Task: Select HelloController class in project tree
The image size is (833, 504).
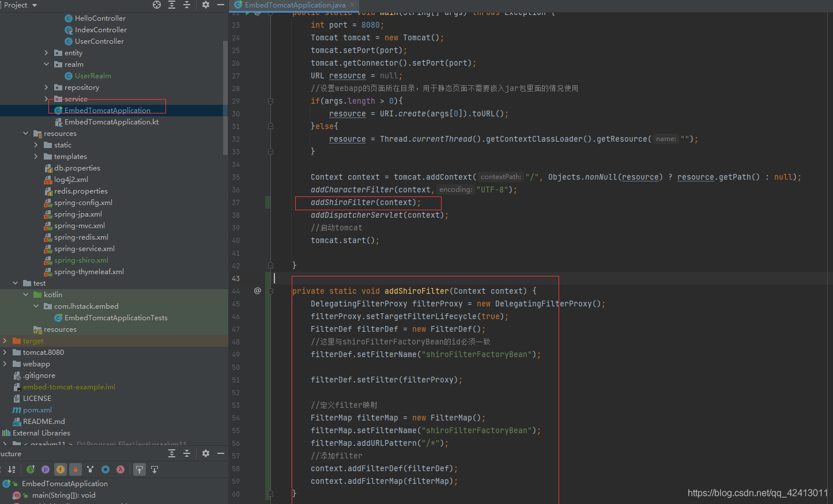Action: (100, 18)
